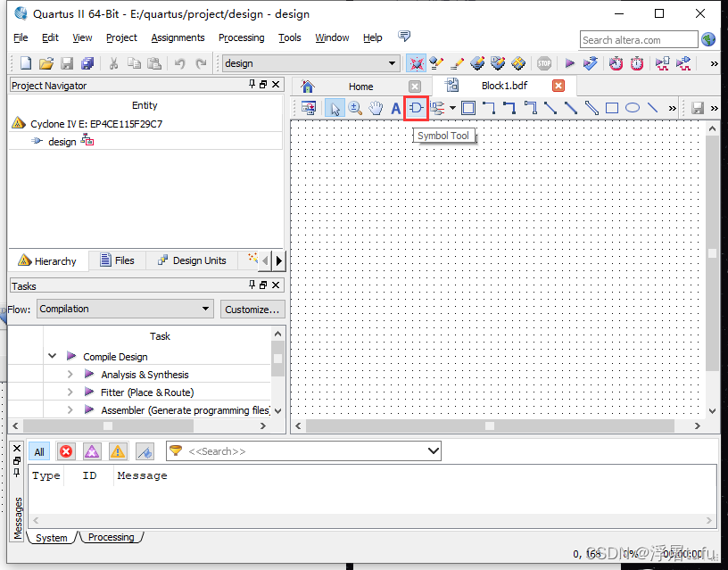The height and width of the screenshot is (570, 728).
Task: Click the Undo arrow icon
Action: pyautogui.click(x=179, y=63)
